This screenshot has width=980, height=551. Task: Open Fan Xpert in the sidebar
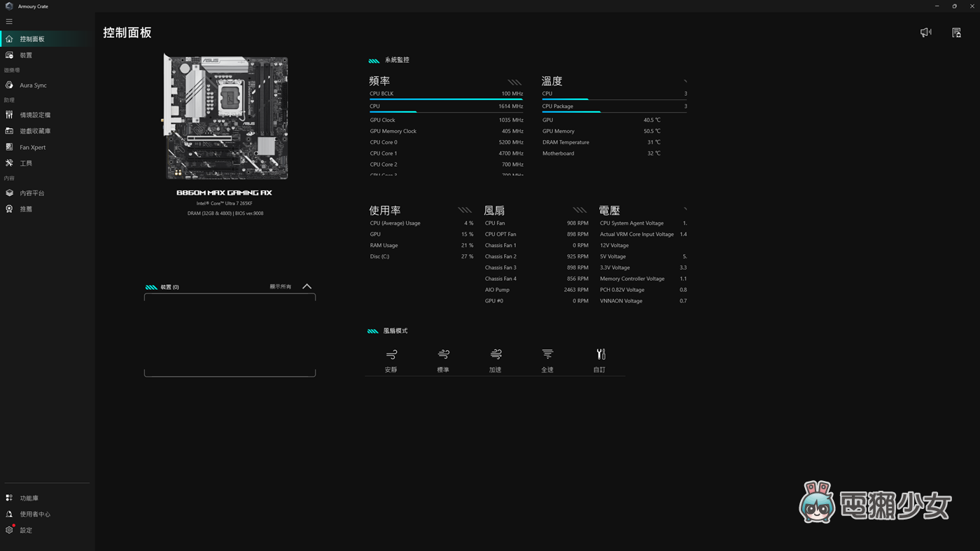[47, 147]
